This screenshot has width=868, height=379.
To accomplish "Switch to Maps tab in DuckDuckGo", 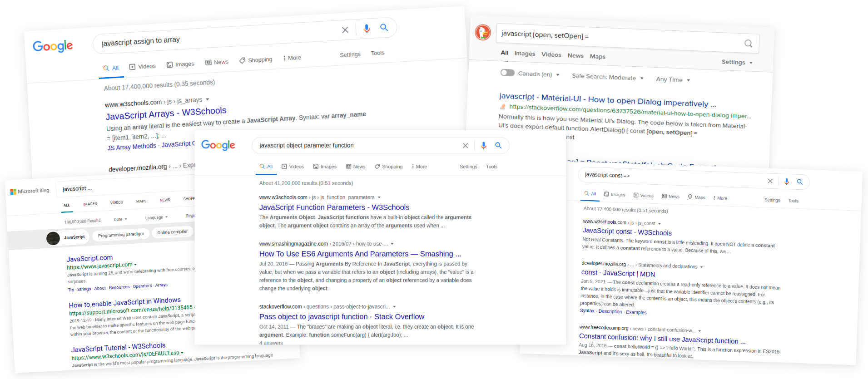I will 598,56.
